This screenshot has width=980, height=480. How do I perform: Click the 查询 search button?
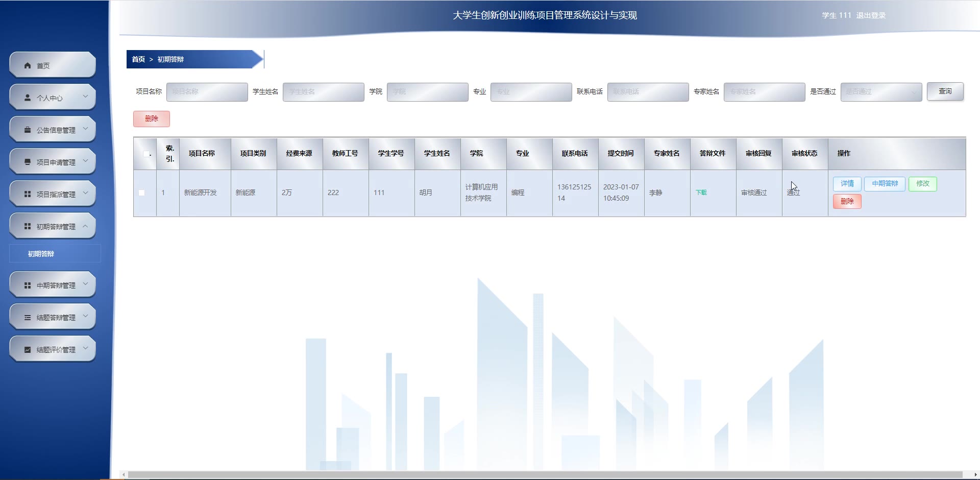945,91
